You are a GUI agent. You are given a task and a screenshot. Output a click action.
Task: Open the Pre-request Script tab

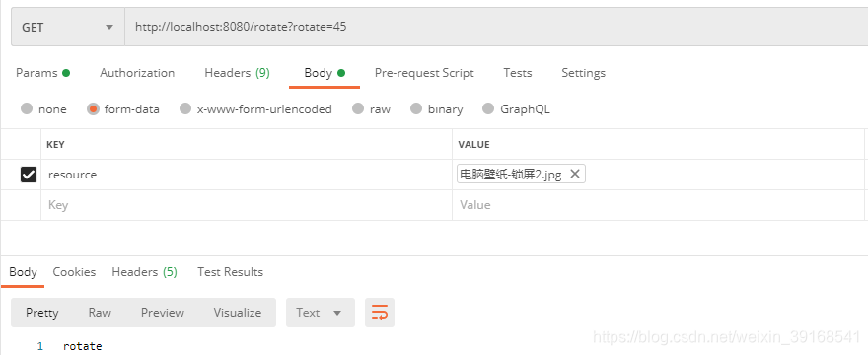click(424, 73)
